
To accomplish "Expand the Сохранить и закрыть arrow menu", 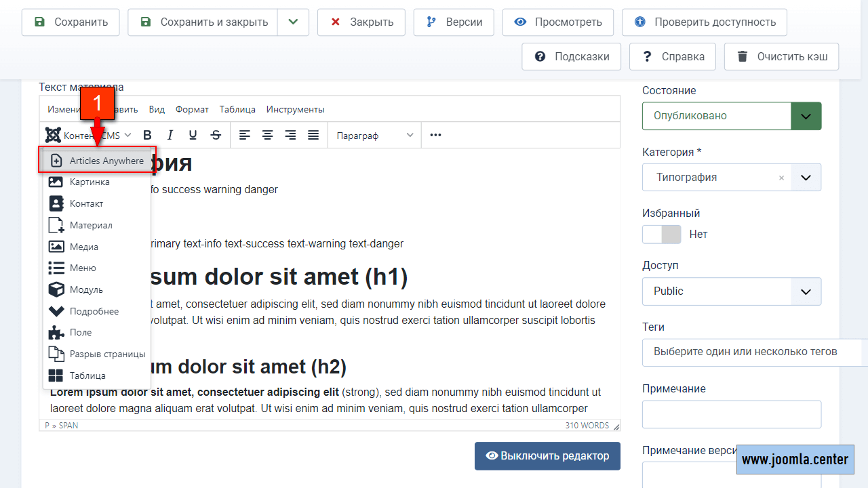I will (293, 22).
